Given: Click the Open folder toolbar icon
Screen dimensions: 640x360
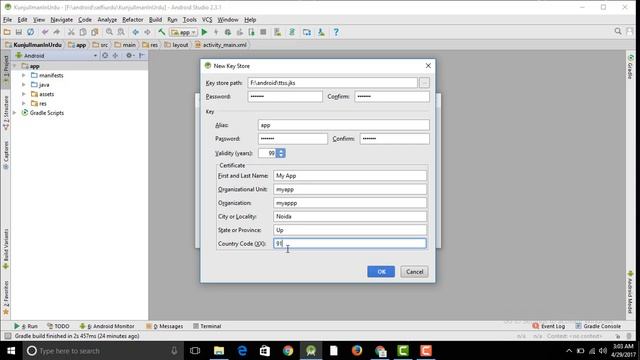Looking at the screenshot, I should point(7,32).
